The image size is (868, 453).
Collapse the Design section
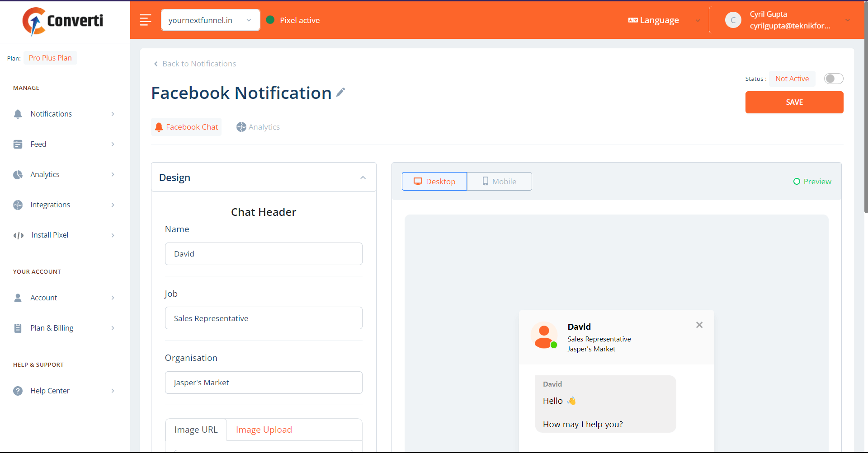coord(363,177)
